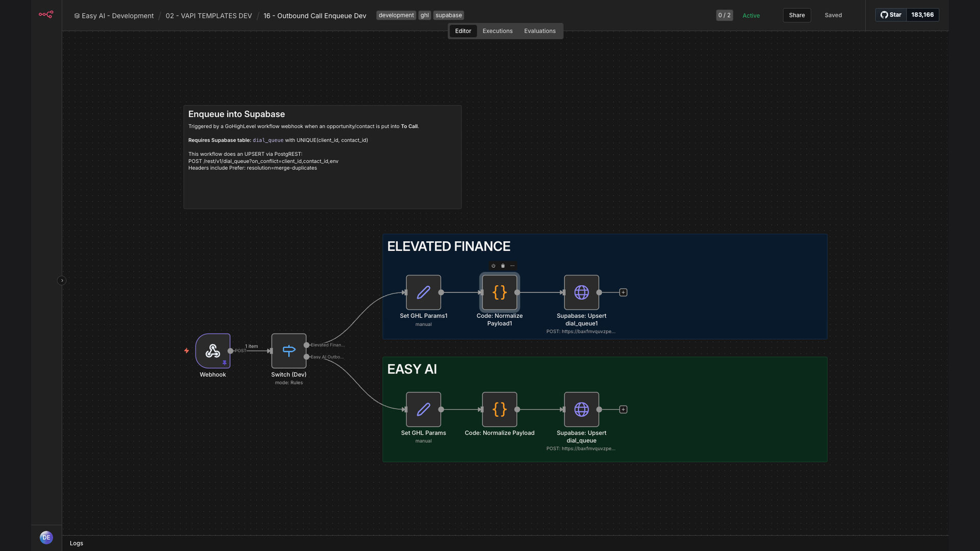Open Supabase: Upsert dial_queue1 globe node
Screen dimensions: 980x551
pyautogui.click(x=581, y=292)
